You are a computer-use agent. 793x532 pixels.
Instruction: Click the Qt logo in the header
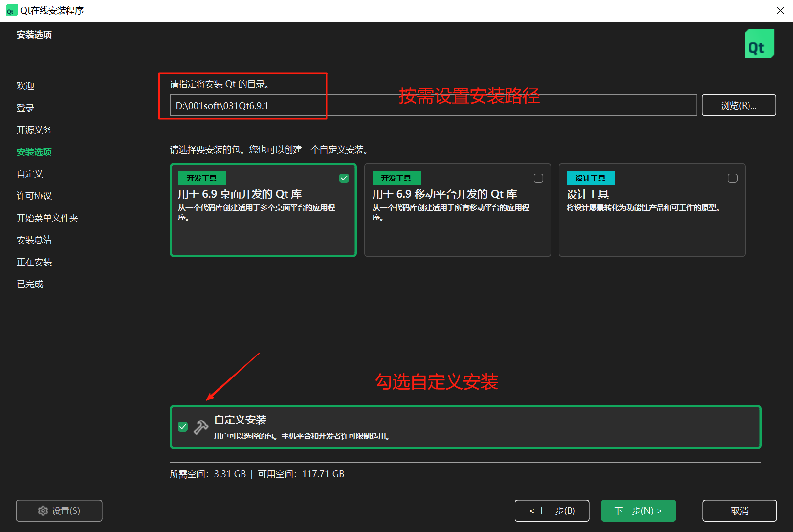point(759,44)
